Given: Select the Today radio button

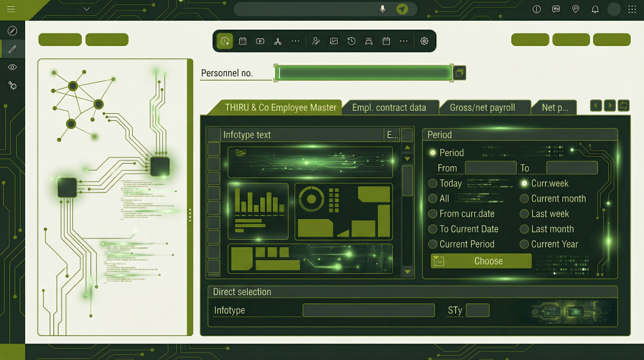Looking at the screenshot, I should coord(433,183).
